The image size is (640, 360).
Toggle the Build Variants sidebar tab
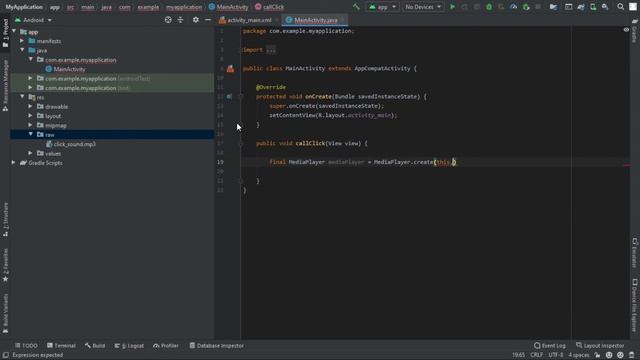point(5,313)
